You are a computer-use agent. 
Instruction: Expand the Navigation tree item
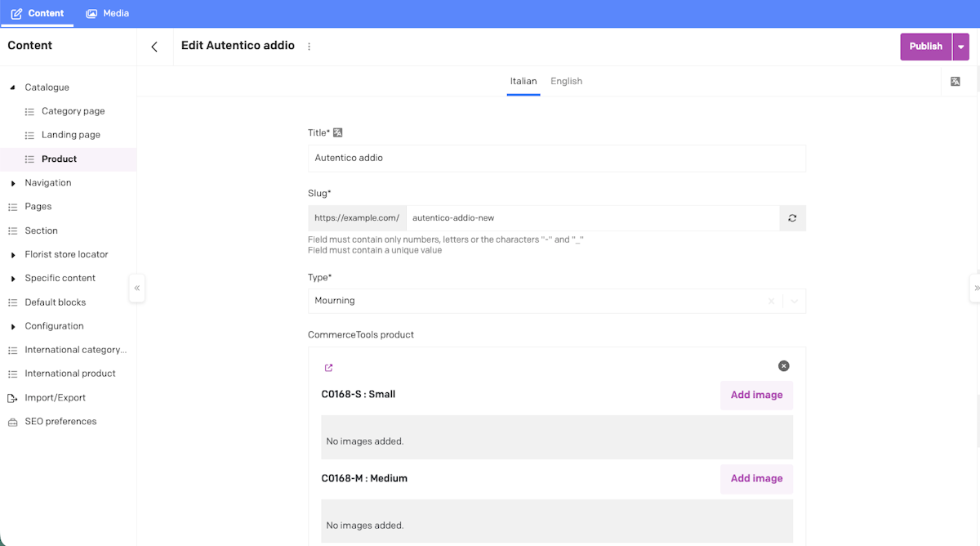[x=13, y=183]
